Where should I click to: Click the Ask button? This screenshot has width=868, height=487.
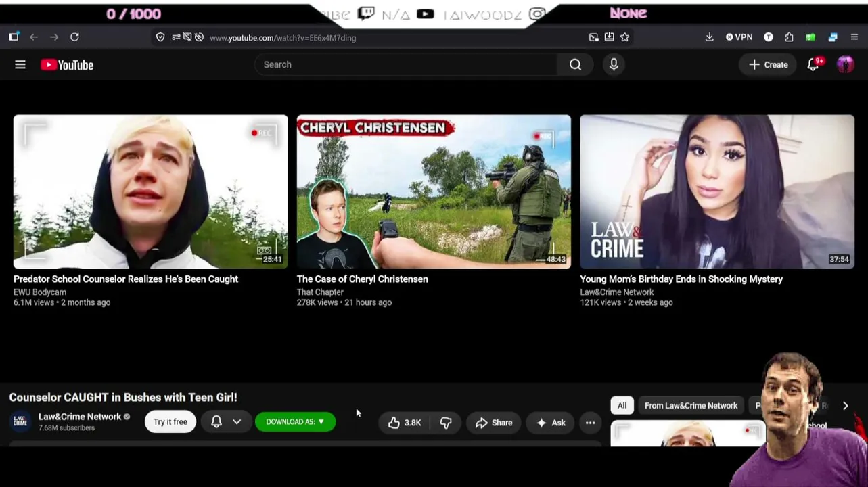click(x=551, y=423)
